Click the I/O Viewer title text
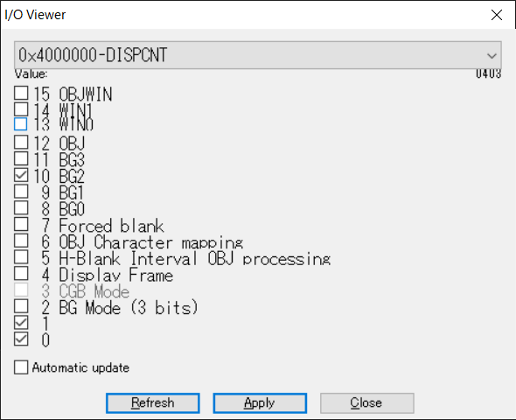Viewport: 516px width, 420px height. click(35, 15)
